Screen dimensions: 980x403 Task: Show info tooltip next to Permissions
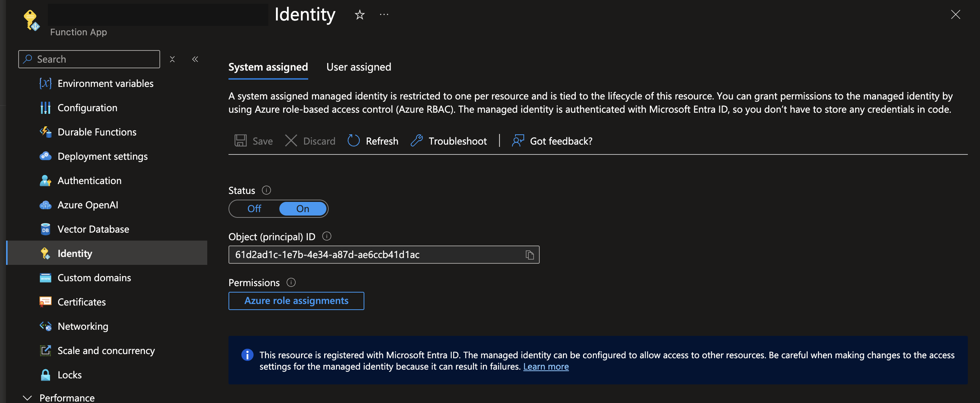(x=291, y=282)
